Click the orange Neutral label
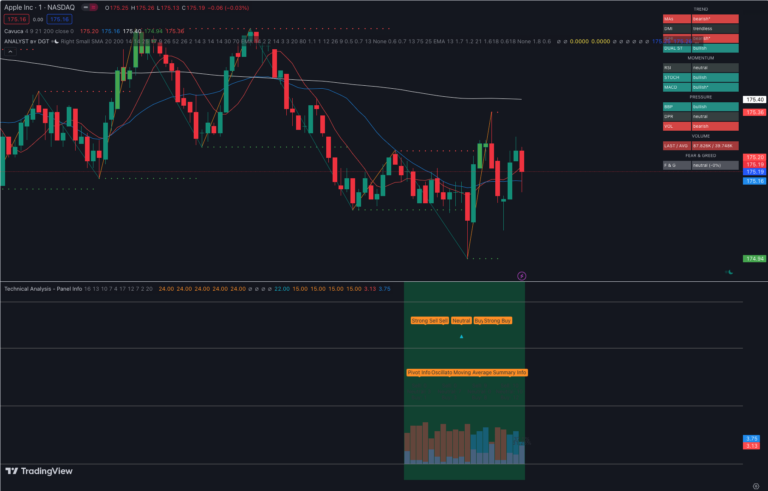 coord(461,321)
